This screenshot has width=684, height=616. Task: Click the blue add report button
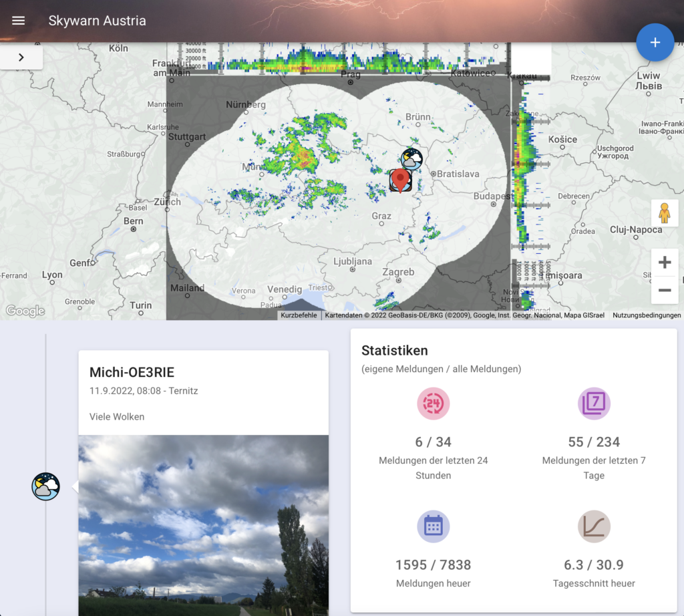point(655,42)
